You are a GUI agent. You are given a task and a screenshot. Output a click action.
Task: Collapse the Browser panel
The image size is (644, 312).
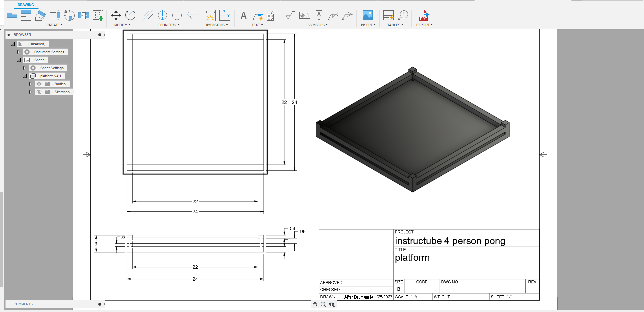(8, 35)
